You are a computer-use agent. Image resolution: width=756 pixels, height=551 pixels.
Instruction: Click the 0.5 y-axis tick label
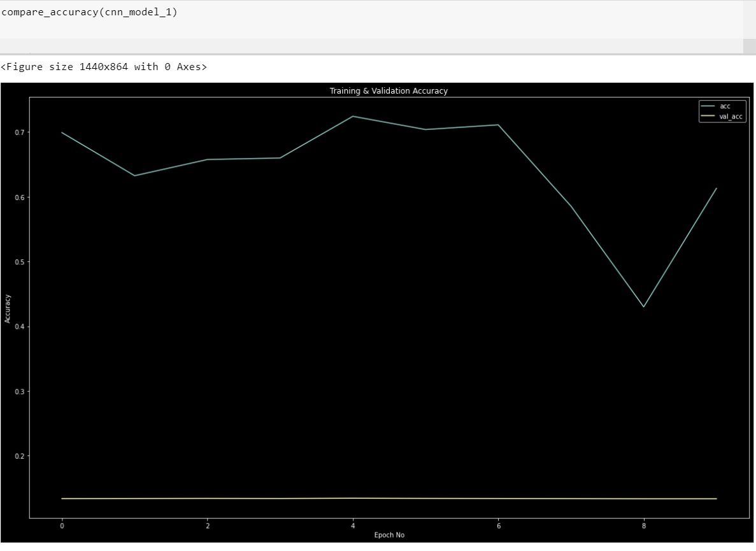pyautogui.click(x=18, y=262)
